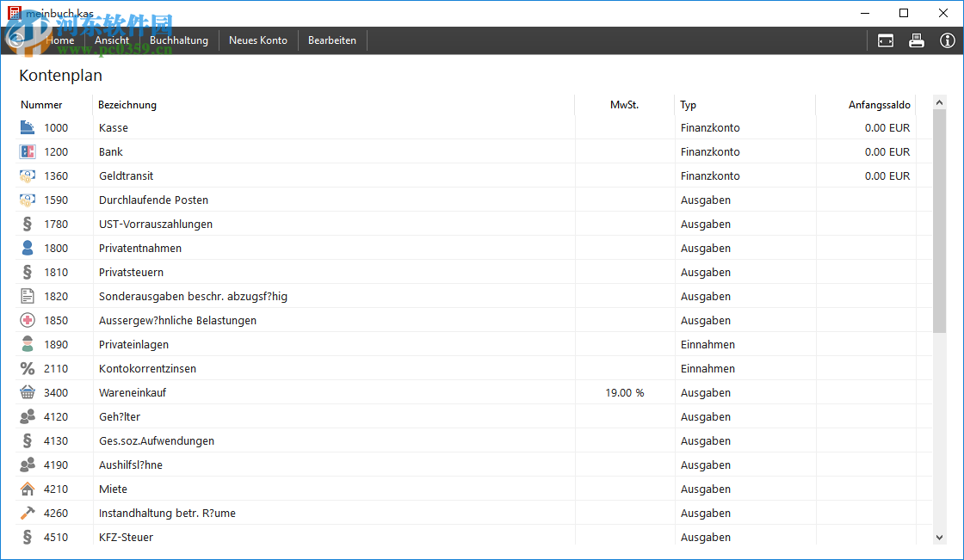Click the hammer icon for Instandhaltung
The image size is (964, 560).
coord(27,513)
